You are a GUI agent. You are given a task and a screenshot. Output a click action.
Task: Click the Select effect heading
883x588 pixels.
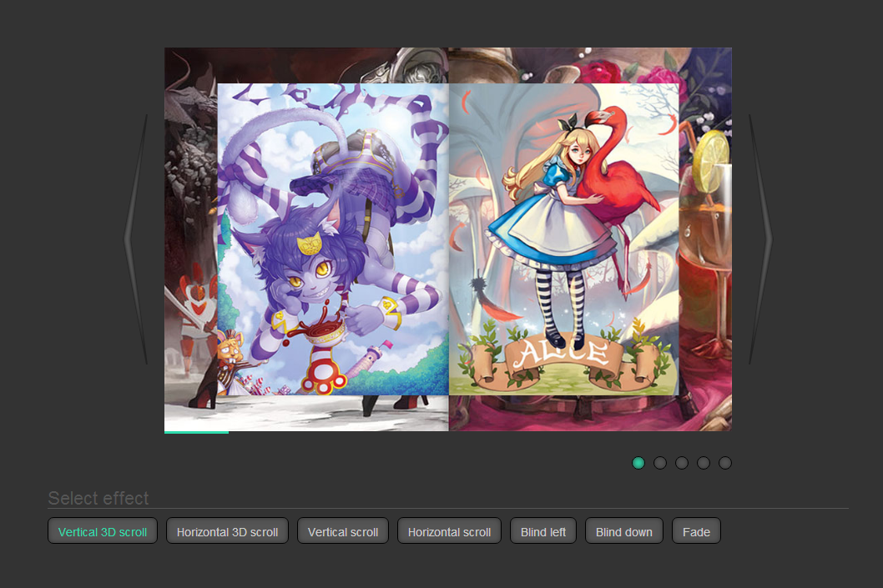click(x=98, y=498)
